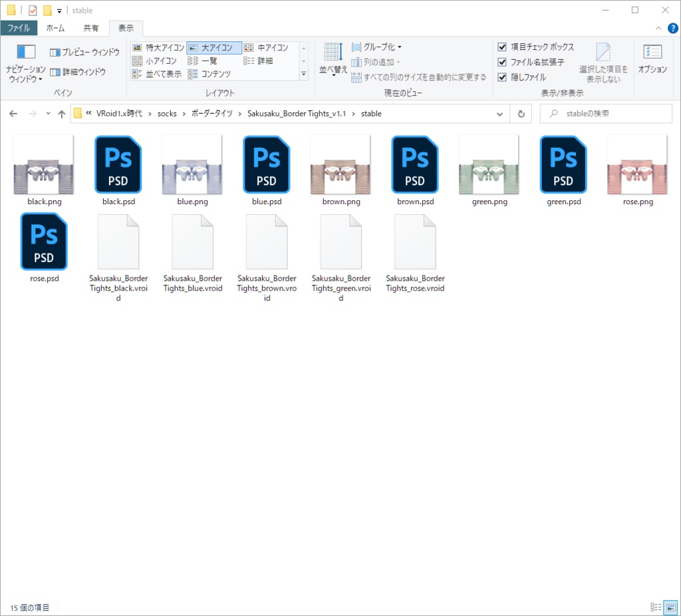This screenshot has width=681, height=616.
Task: Go up one folder level
Action: [62, 114]
